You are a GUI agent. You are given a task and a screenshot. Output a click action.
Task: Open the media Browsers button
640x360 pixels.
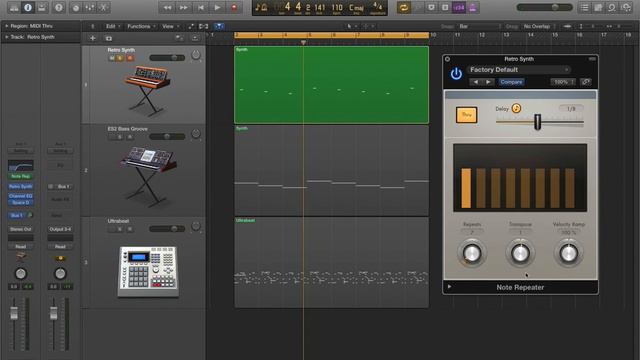click(x=626, y=7)
